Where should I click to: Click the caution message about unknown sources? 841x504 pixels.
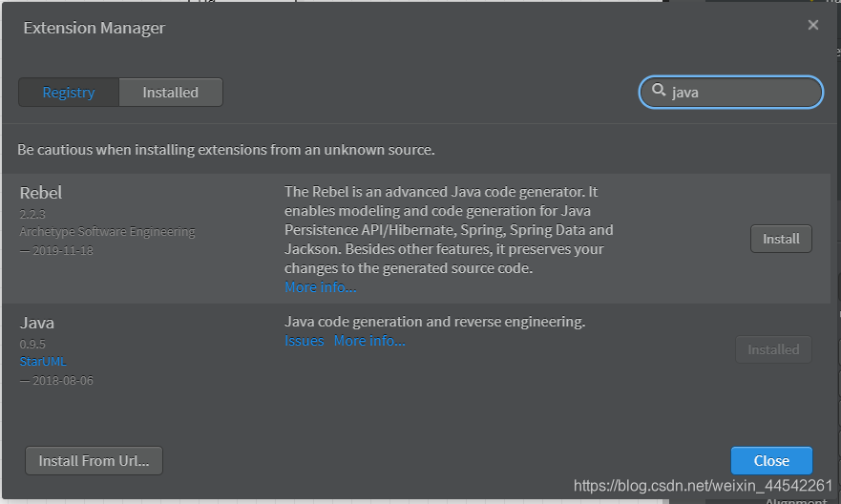[226, 150]
